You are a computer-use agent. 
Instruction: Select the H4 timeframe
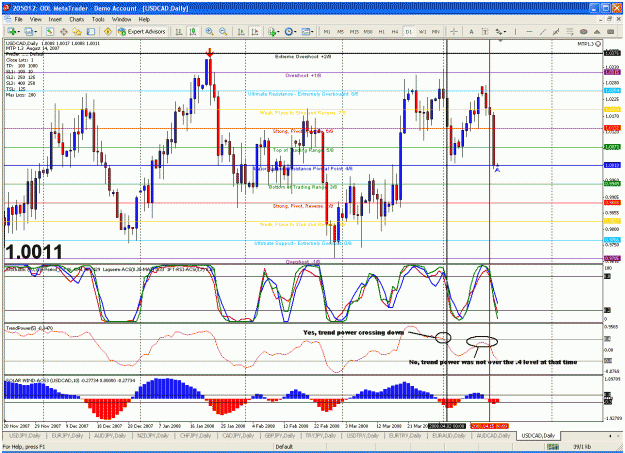[395, 32]
